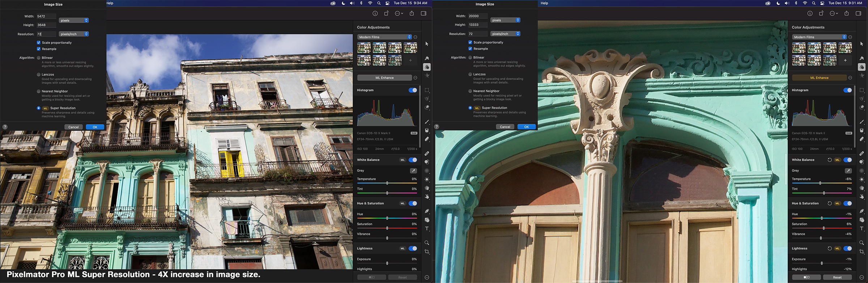Open more options menu in left window toolbar
This screenshot has height=283, width=868.
(399, 13)
